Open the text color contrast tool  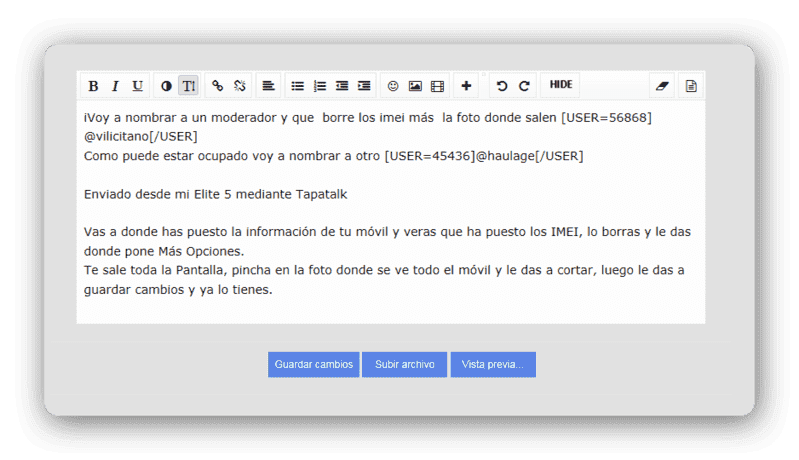[166, 86]
